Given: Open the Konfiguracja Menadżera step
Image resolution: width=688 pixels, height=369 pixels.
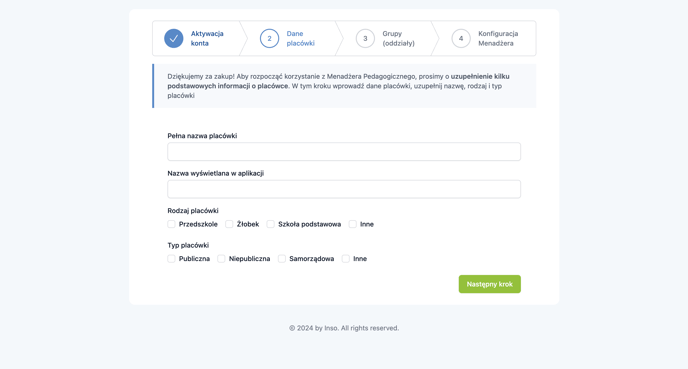Looking at the screenshot, I should (498, 38).
